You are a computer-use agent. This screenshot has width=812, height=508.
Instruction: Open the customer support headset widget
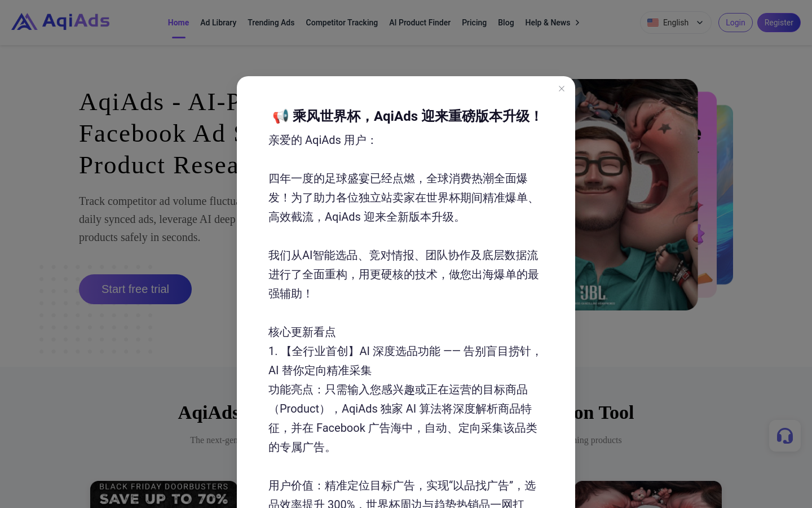click(x=785, y=436)
